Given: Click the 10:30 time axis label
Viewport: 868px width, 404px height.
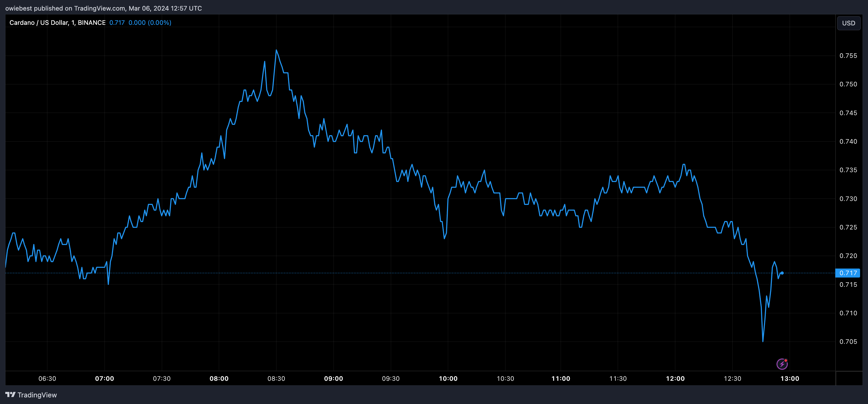Looking at the screenshot, I should [505, 378].
